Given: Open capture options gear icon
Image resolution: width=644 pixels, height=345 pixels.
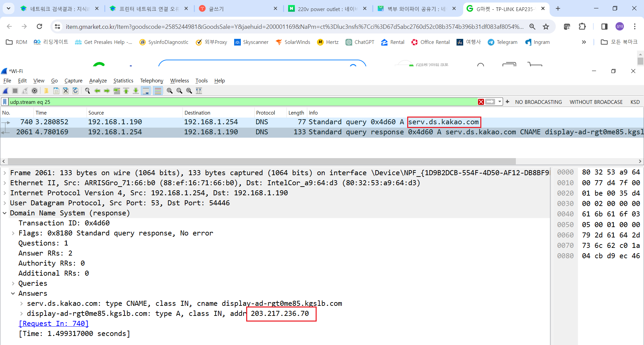Looking at the screenshot, I should point(35,91).
